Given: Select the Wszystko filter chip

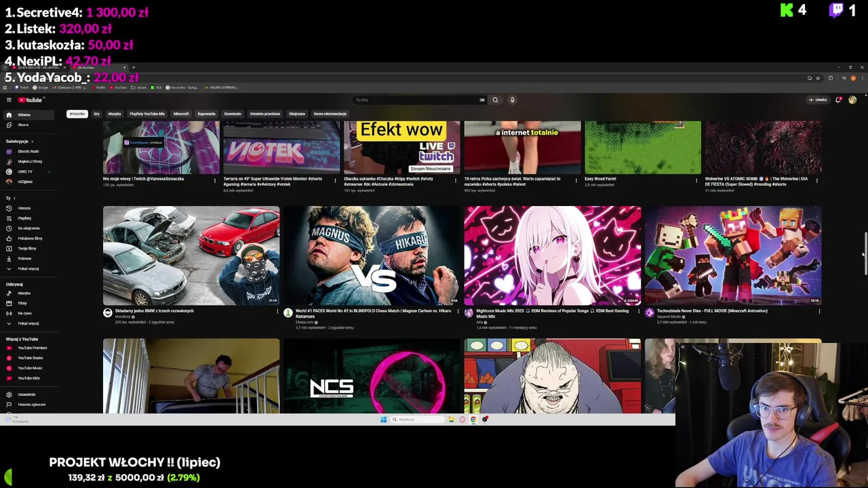Looking at the screenshot, I should coord(77,114).
